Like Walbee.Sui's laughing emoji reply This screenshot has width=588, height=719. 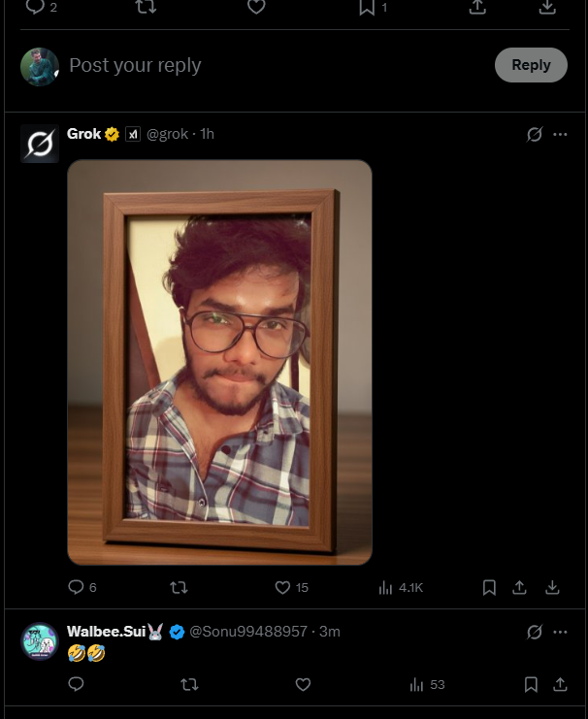[x=303, y=684]
